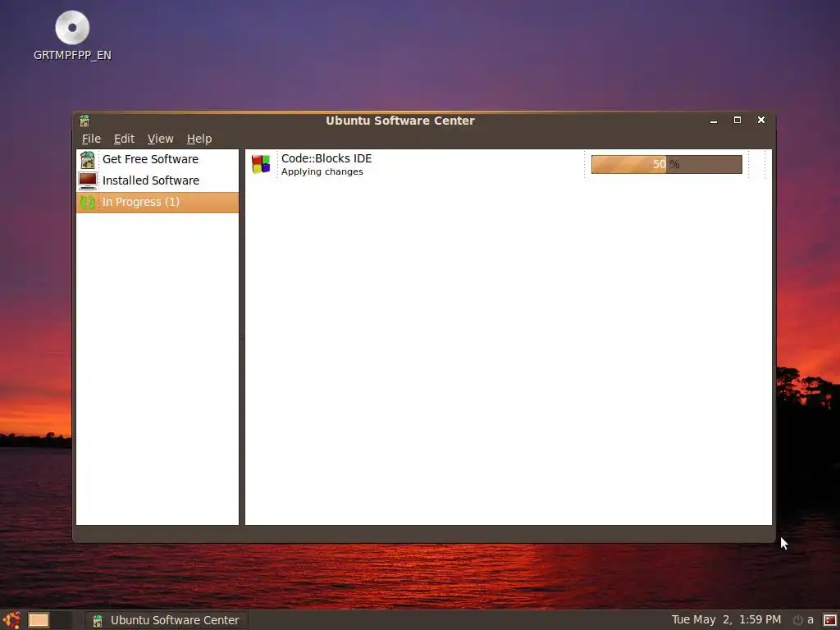840x630 pixels.
Task: Click the user name 'a' in panel
Action: click(x=810, y=620)
